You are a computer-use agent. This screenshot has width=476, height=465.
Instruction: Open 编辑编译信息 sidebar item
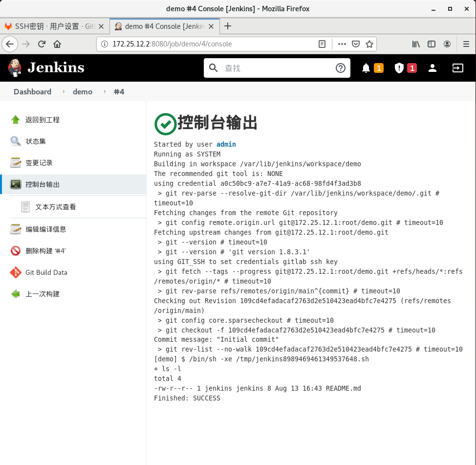tap(46, 229)
